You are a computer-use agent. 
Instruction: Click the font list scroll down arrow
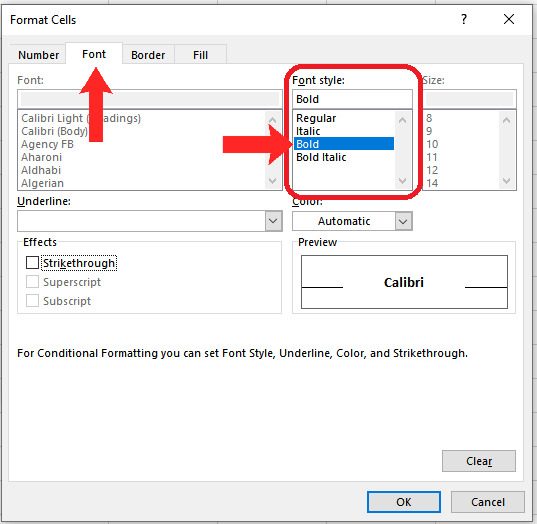(x=273, y=180)
